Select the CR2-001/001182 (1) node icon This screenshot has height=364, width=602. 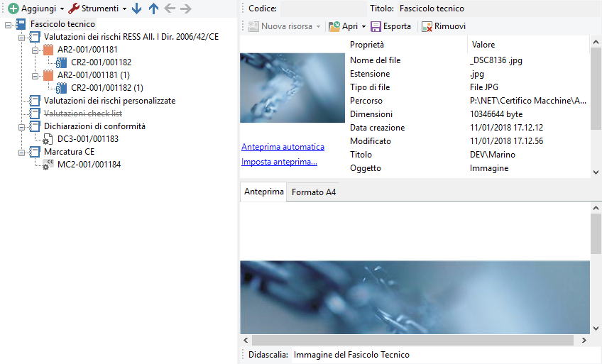pos(61,88)
